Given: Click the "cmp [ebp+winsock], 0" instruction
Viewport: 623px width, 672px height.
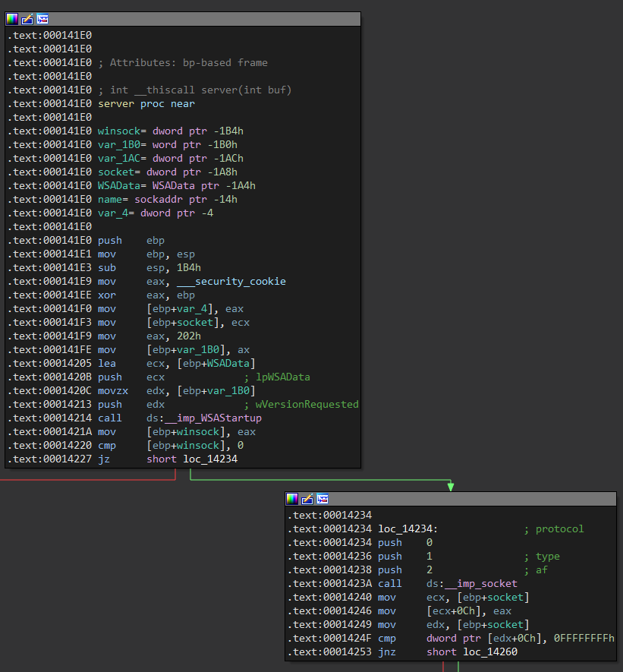Looking at the screenshot, I should [171, 446].
